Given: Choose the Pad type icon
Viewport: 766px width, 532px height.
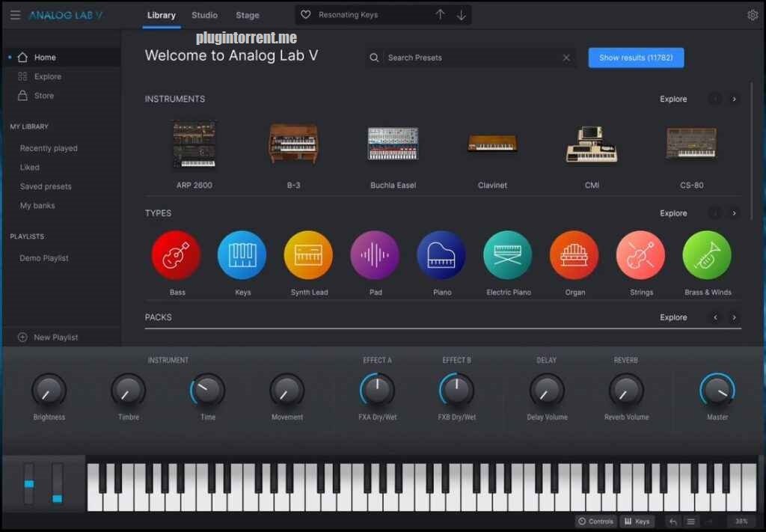Looking at the screenshot, I should click(376, 255).
